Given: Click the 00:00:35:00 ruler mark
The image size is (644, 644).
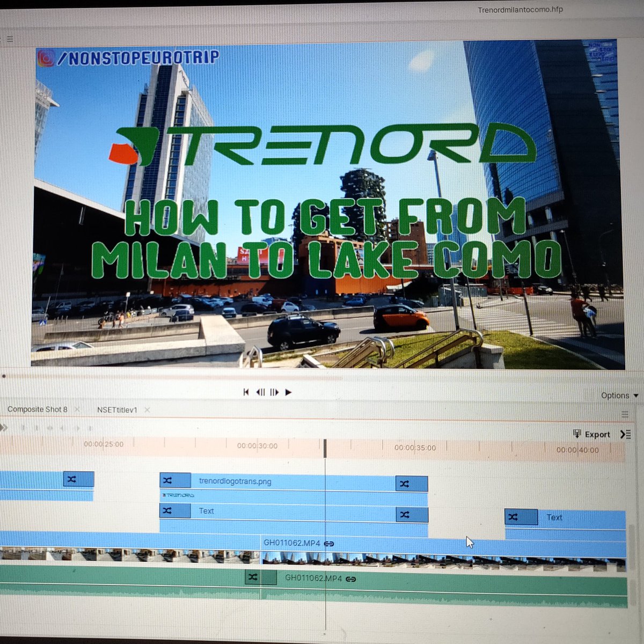Looking at the screenshot, I should click(415, 448).
